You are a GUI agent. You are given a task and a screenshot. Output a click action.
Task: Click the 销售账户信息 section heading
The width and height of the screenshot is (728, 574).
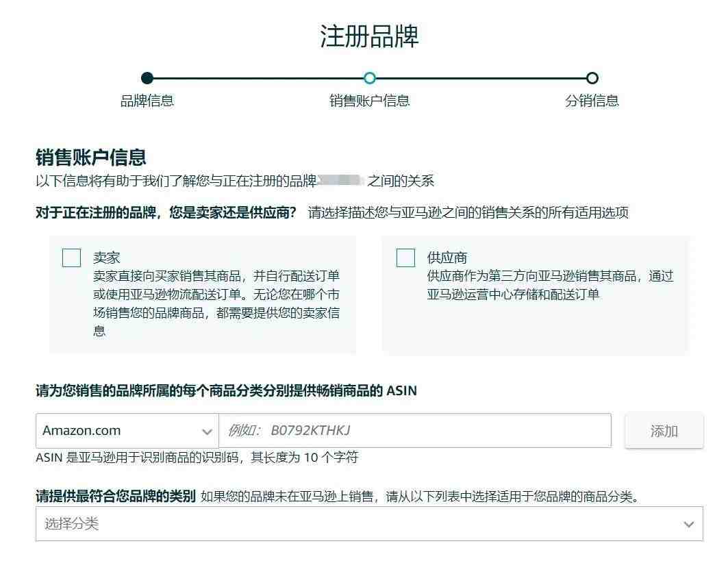[x=91, y=157]
